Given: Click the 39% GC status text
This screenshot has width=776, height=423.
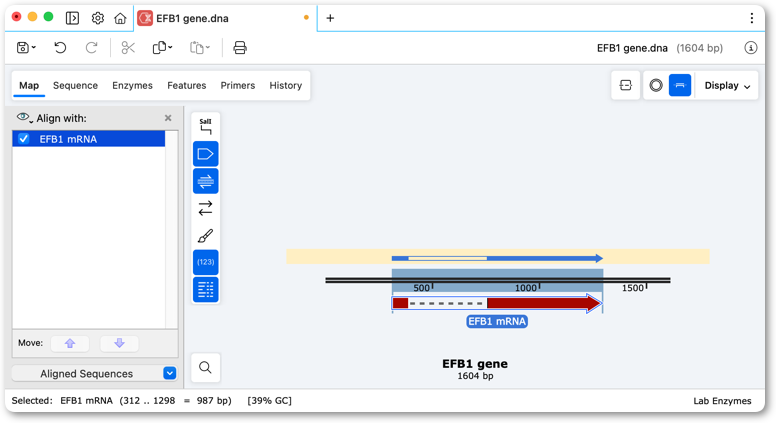Looking at the screenshot, I should tap(270, 401).
